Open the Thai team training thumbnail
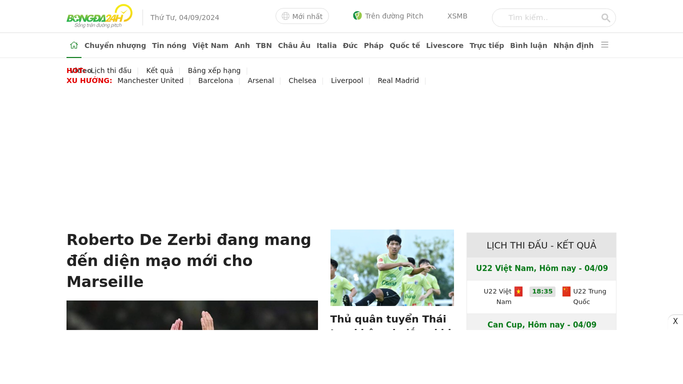 (x=392, y=268)
